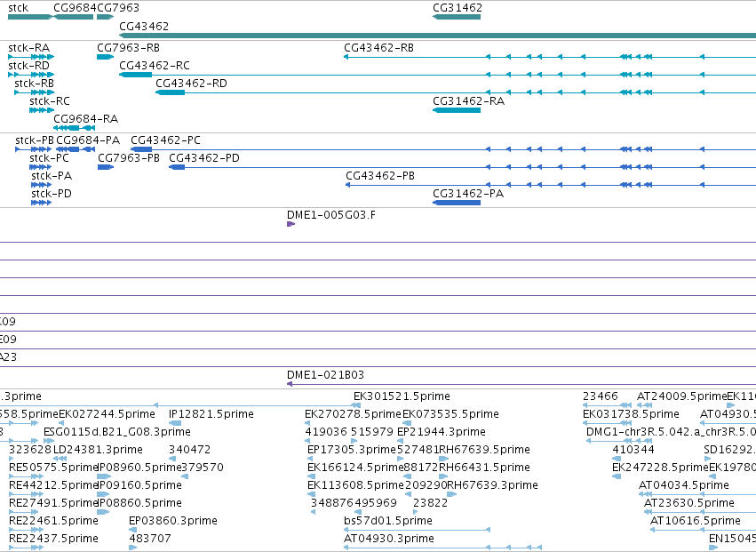Select EST label AT24009.5prime

681,396
